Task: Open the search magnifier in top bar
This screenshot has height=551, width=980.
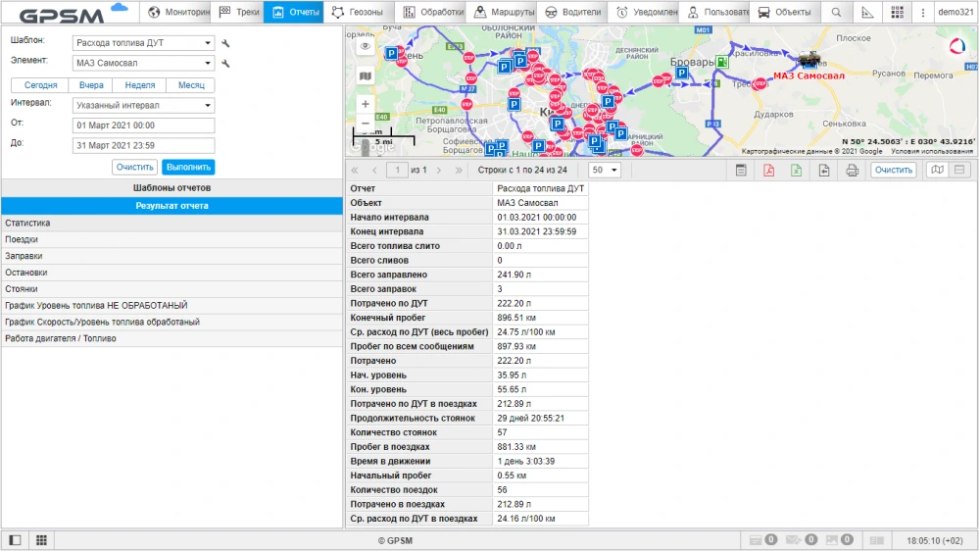Action: 836,12
